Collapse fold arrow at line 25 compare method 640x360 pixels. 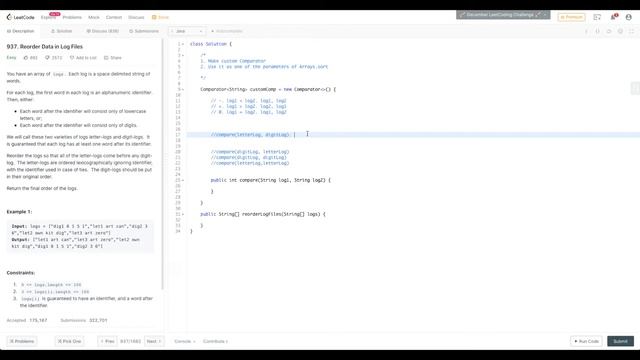coord(183,180)
